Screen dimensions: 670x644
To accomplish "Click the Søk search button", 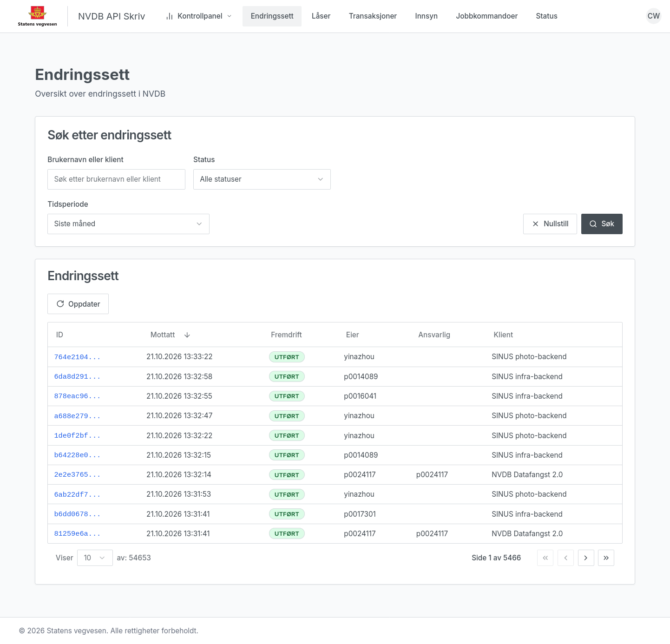I will (x=602, y=224).
